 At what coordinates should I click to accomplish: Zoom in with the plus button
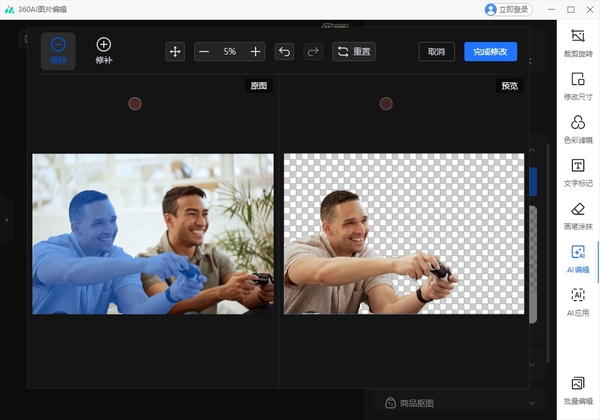click(x=256, y=51)
